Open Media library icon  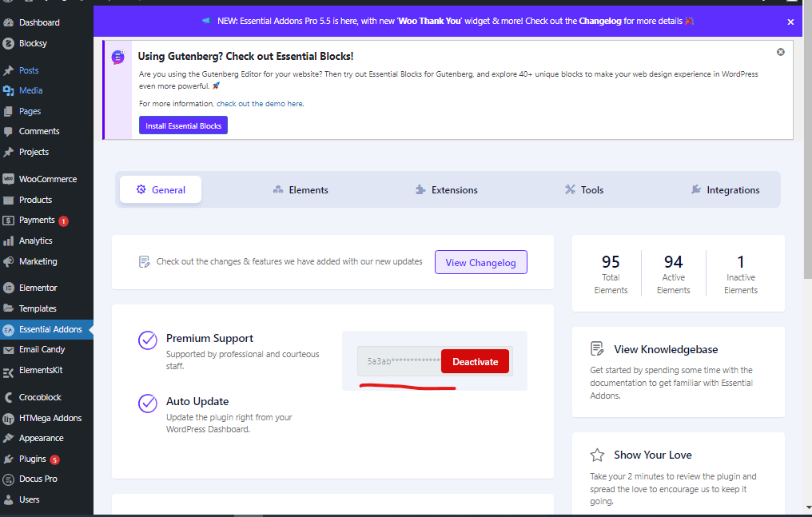(x=8, y=90)
